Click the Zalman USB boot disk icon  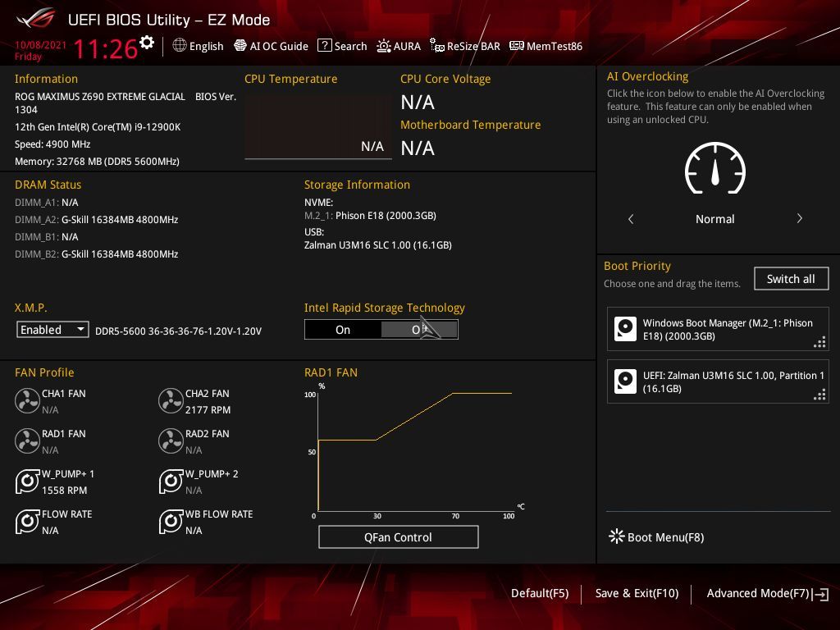tap(625, 381)
